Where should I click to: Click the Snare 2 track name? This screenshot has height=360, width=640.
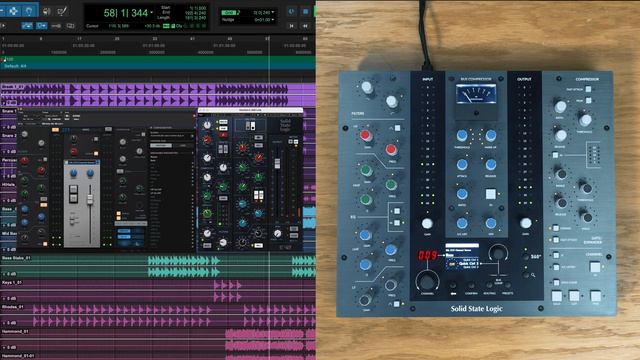9,136
